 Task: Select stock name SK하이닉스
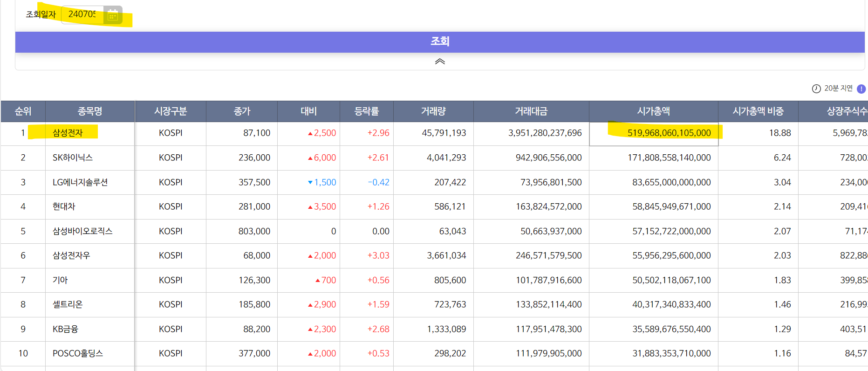[x=73, y=158]
